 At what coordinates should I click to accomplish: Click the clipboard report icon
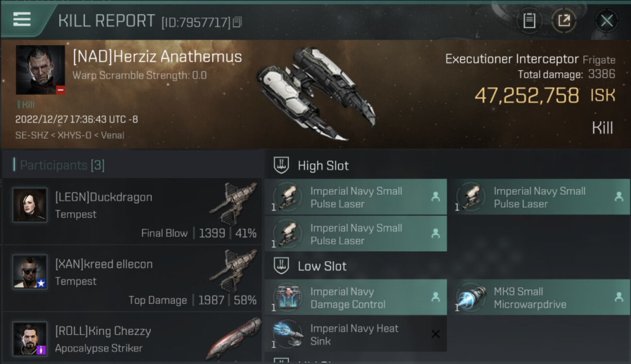(529, 20)
